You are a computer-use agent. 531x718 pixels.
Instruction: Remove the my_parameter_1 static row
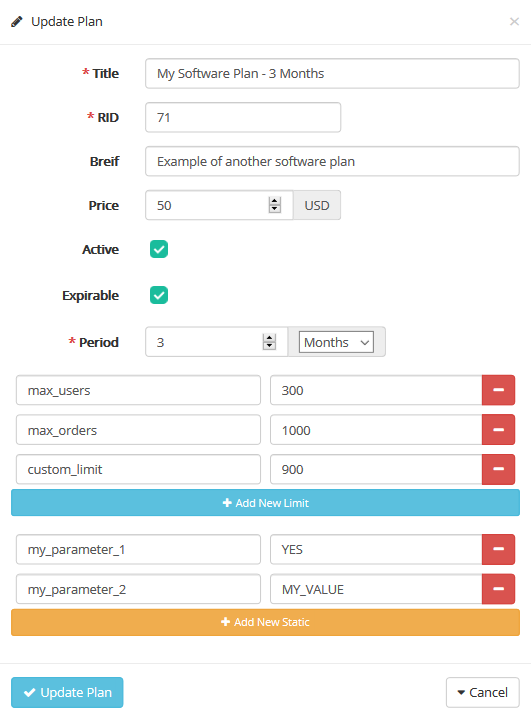[x=498, y=549]
